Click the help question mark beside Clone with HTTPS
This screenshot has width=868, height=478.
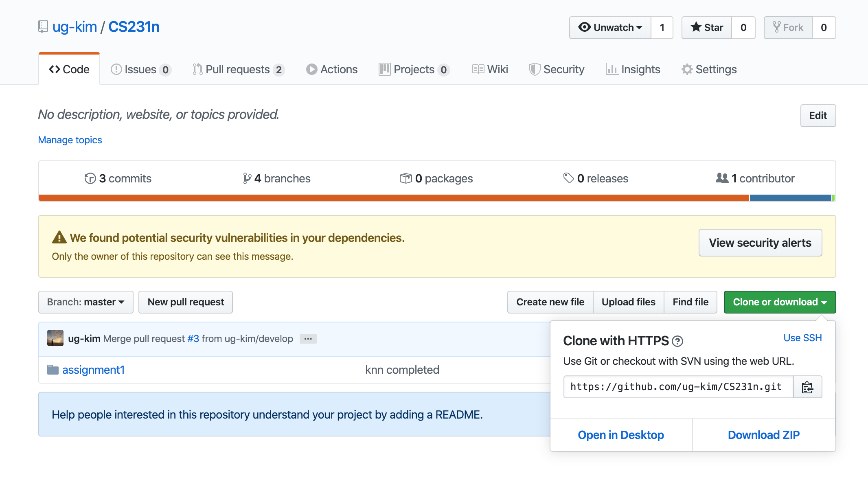(x=677, y=341)
